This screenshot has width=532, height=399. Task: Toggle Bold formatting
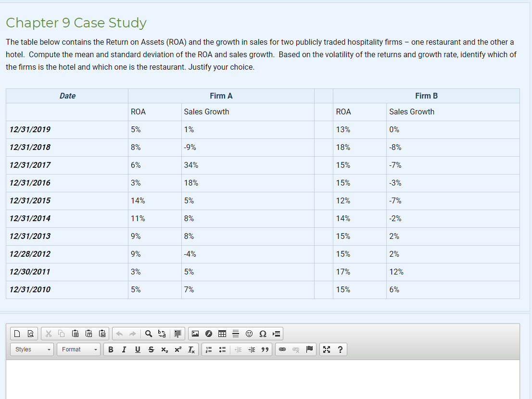coord(111,349)
